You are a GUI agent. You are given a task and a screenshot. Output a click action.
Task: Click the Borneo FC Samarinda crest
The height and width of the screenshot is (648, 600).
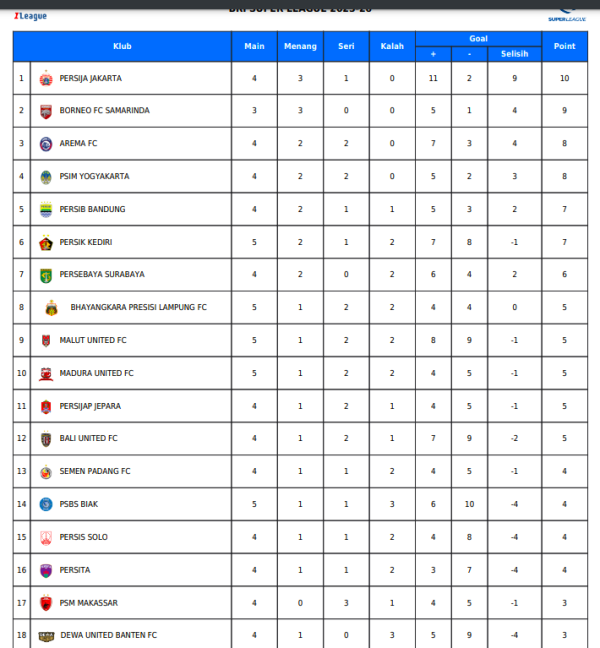tap(45, 111)
